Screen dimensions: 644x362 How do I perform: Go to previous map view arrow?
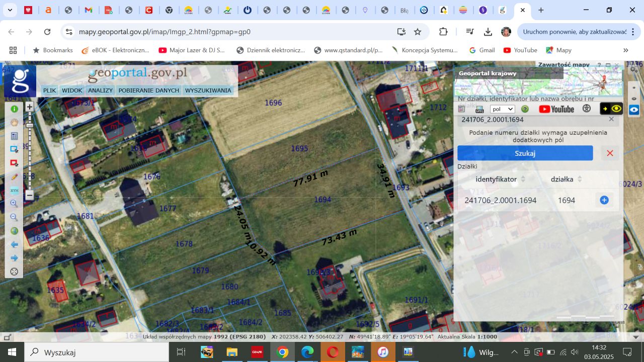15,245
